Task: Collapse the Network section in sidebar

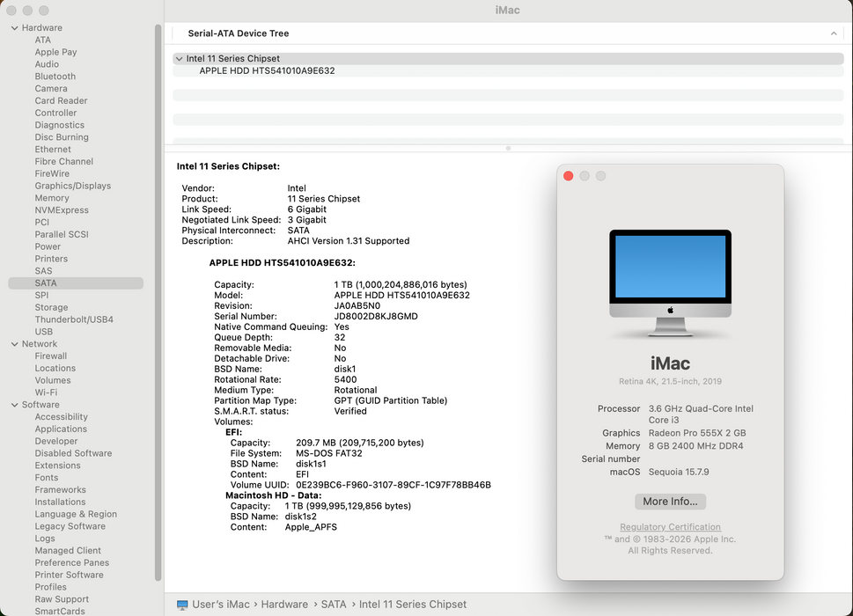Action: [x=15, y=344]
